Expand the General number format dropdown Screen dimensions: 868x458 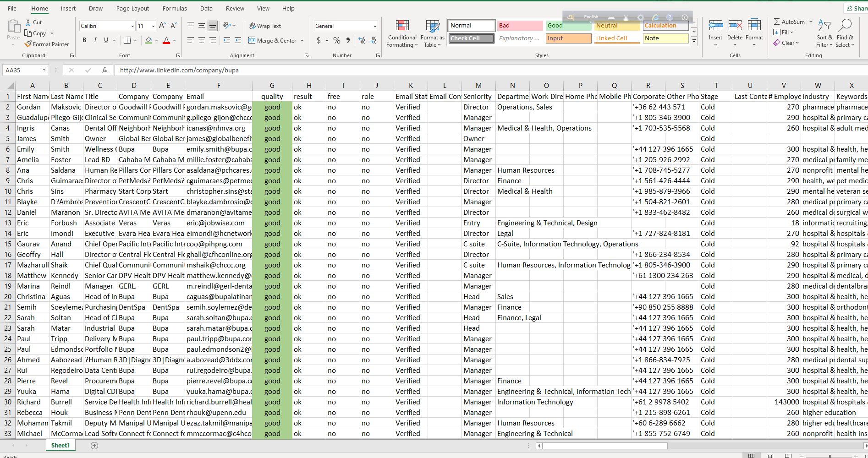click(x=375, y=26)
